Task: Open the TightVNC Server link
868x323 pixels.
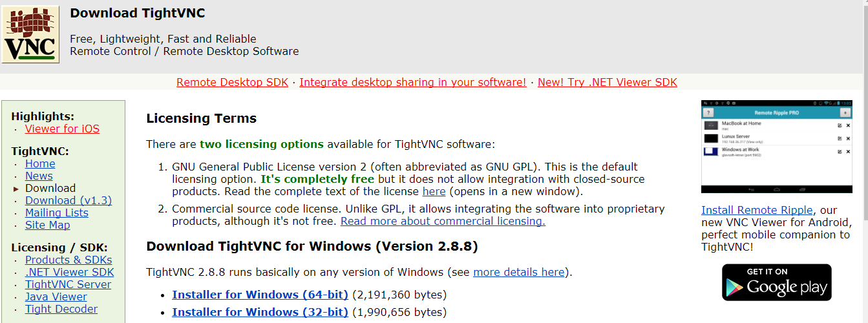Action: coord(68,284)
